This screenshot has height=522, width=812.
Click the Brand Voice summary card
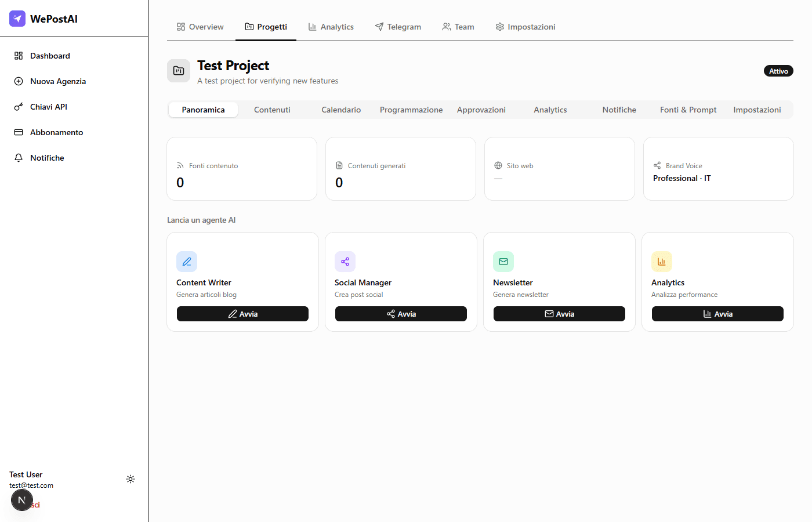pos(718,169)
